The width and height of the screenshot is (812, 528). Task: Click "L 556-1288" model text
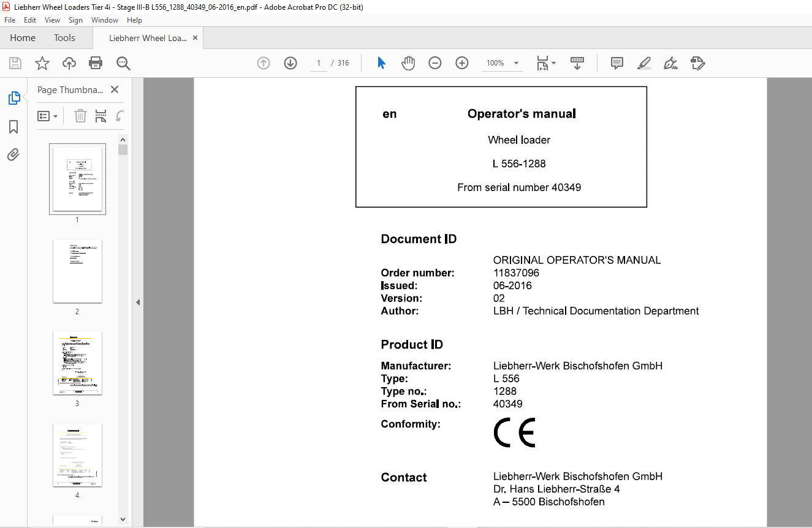coord(519,164)
